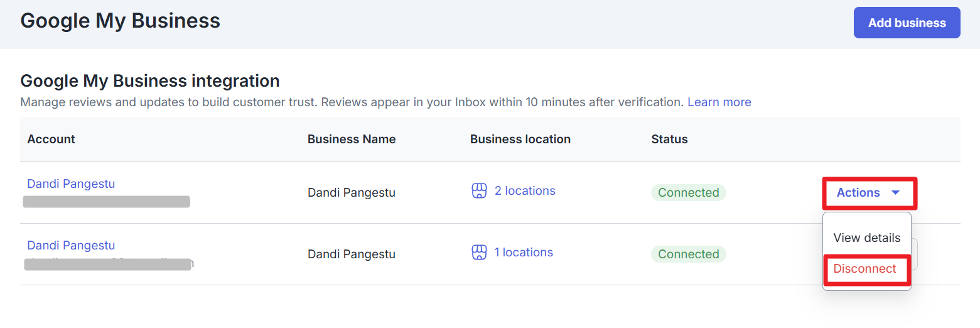Click the Business location column header
This screenshot has height=328, width=980.
[520, 139]
